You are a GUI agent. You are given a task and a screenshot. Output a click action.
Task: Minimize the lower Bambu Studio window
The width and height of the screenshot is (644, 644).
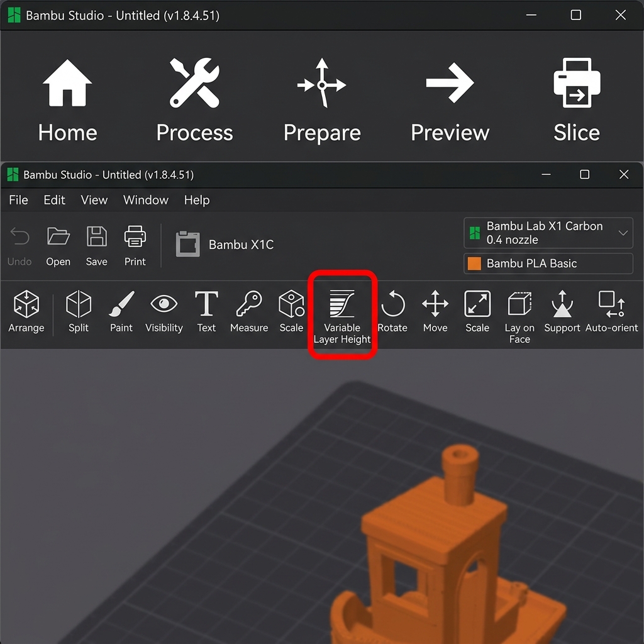547,174
